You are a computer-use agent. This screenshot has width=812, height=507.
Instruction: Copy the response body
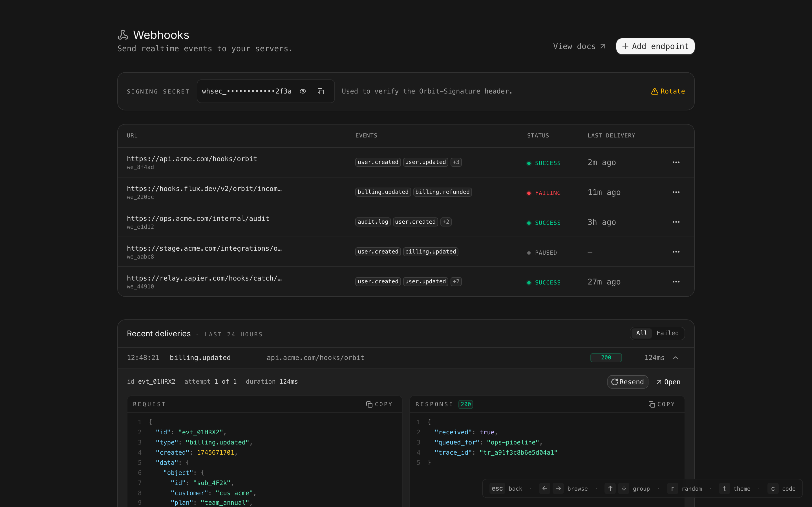[x=662, y=404]
